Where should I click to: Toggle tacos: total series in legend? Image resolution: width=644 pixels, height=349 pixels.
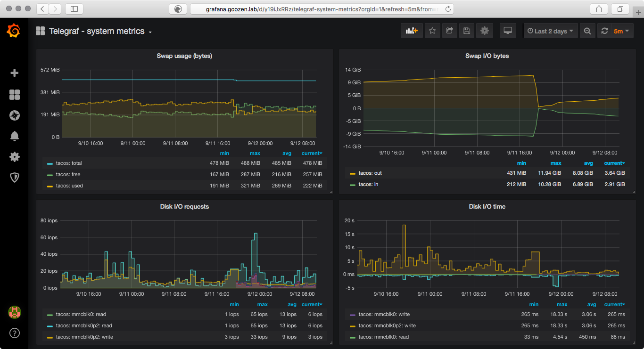coord(69,163)
